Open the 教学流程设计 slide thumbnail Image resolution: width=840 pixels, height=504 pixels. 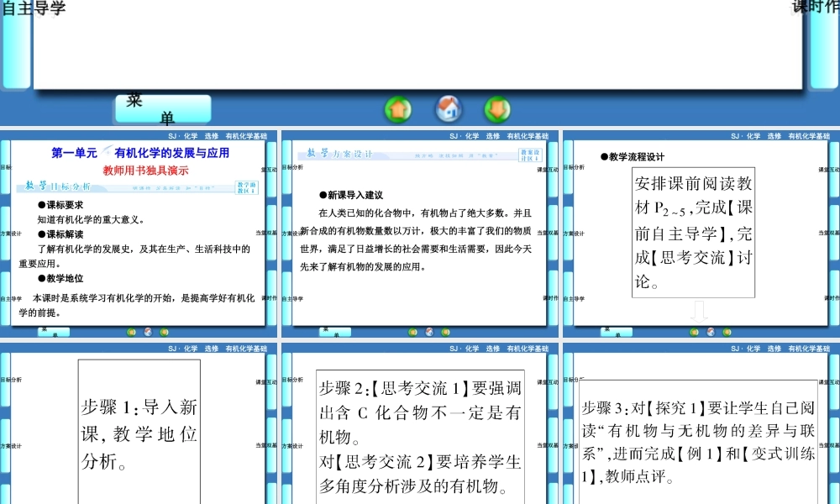pyautogui.click(x=701, y=234)
